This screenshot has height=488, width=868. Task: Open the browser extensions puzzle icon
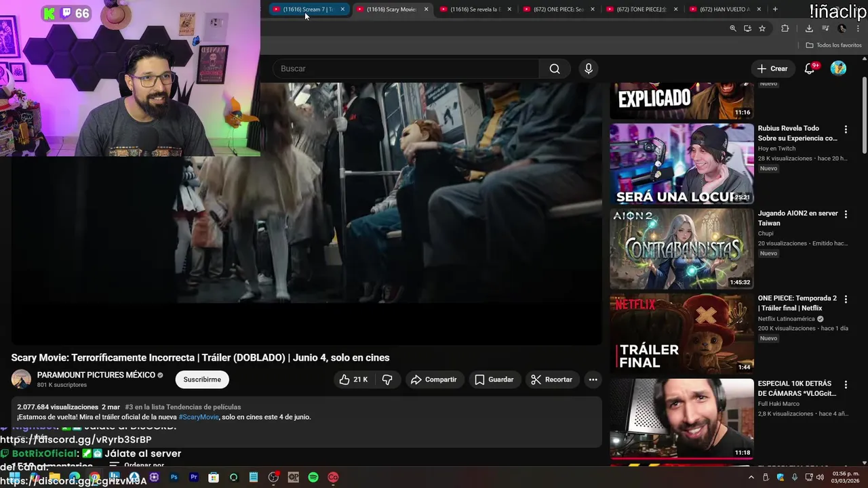click(x=785, y=28)
